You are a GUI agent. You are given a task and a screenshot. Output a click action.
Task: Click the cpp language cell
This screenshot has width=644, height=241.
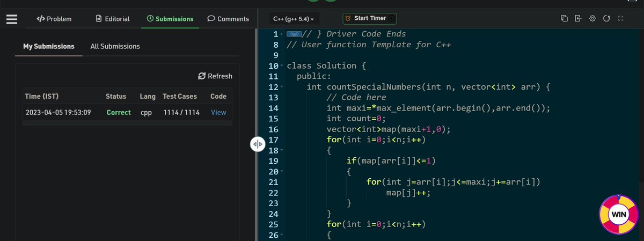click(x=146, y=112)
